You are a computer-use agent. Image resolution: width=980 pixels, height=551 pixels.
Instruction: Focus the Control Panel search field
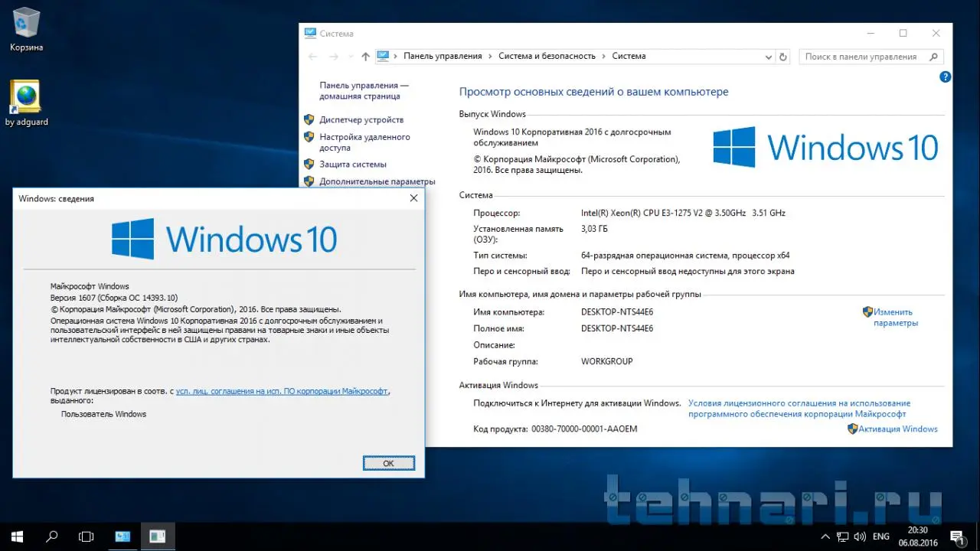click(872, 57)
